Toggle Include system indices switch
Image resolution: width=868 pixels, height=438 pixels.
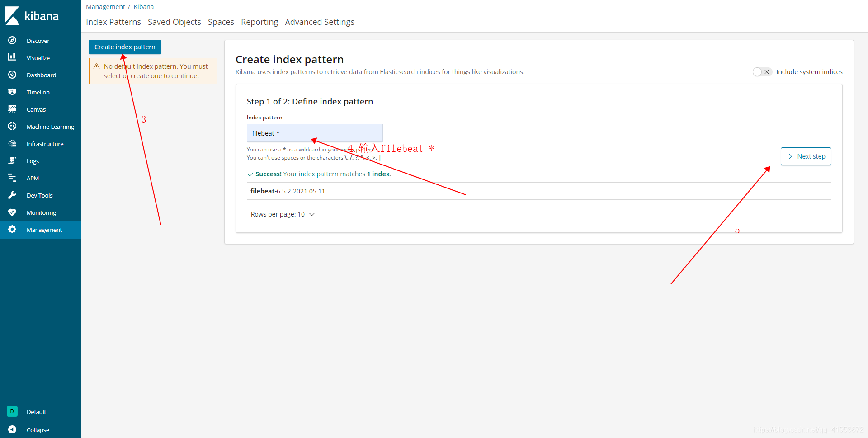click(762, 72)
